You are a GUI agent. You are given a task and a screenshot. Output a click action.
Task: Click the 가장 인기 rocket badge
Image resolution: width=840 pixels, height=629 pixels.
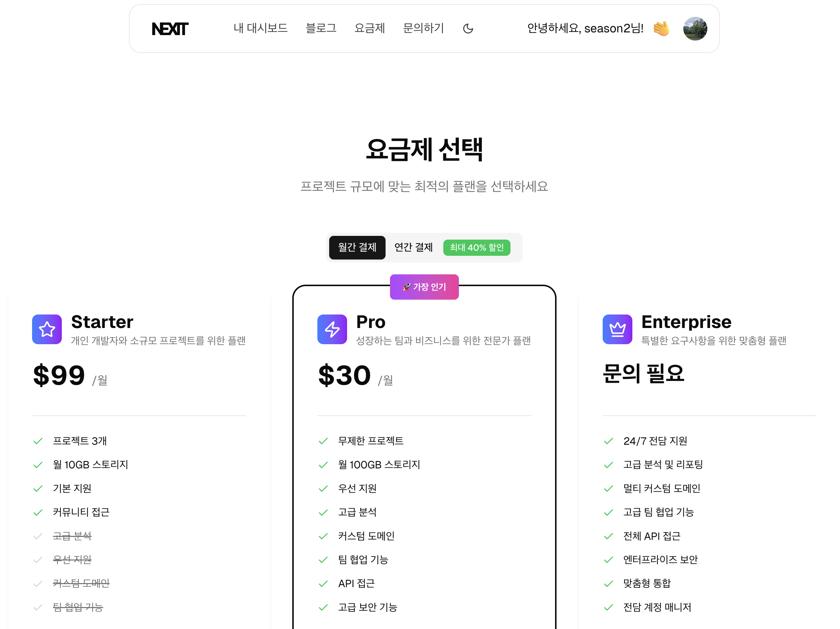point(424,287)
